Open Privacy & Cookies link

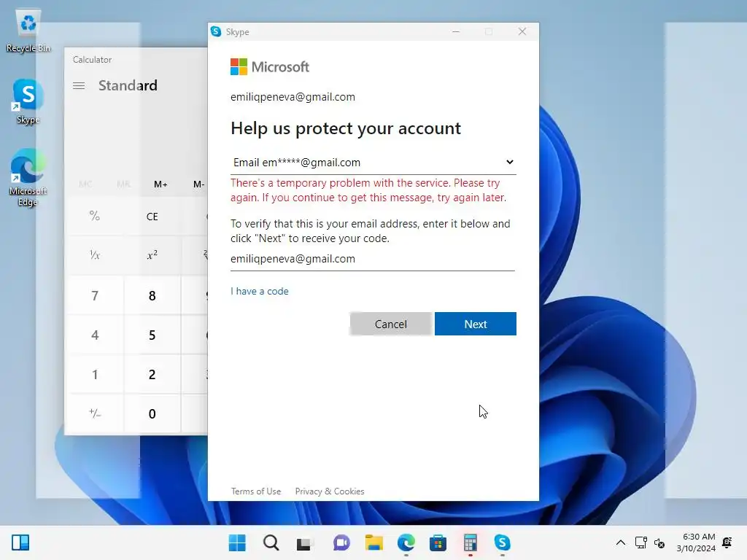[330, 491]
